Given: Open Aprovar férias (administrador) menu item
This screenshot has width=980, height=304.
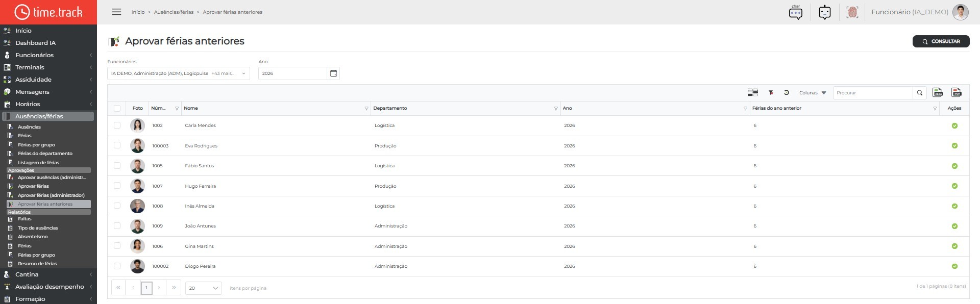Looking at the screenshot, I should (x=51, y=195).
